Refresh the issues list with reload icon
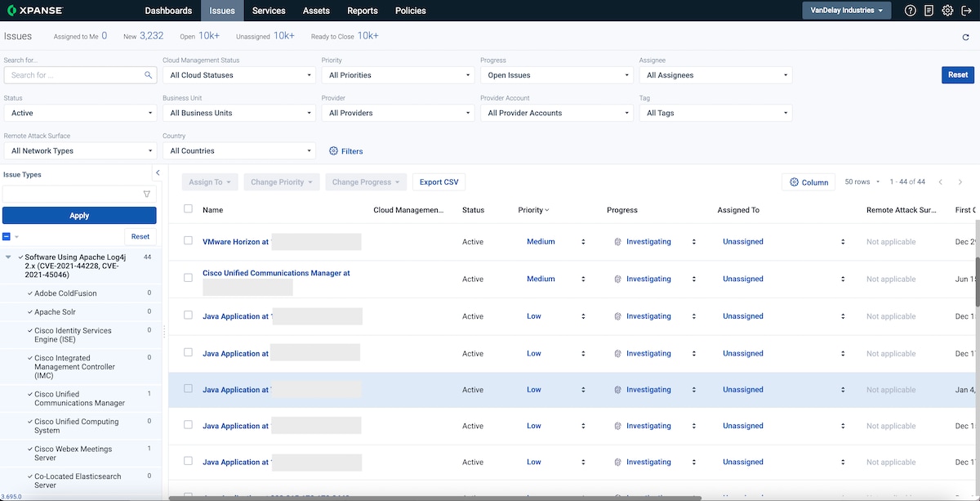Image resolution: width=980 pixels, height=501 pixels. coord(966,37)
